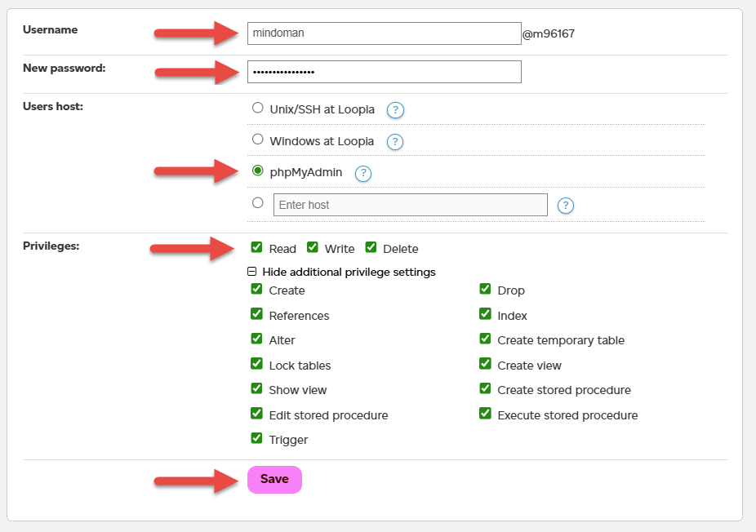Viewport: 756px width, 532px height.
Task: Disable the Delete privilege checkbox
Action: 371,247
